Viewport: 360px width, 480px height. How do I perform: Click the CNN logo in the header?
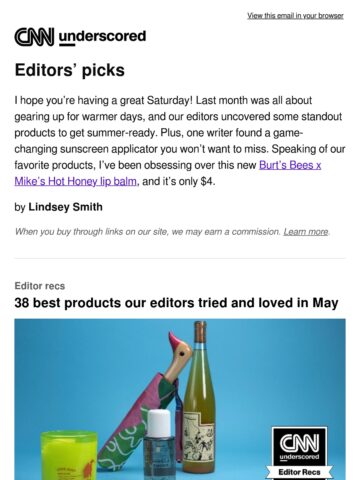[x=34, y=37]
